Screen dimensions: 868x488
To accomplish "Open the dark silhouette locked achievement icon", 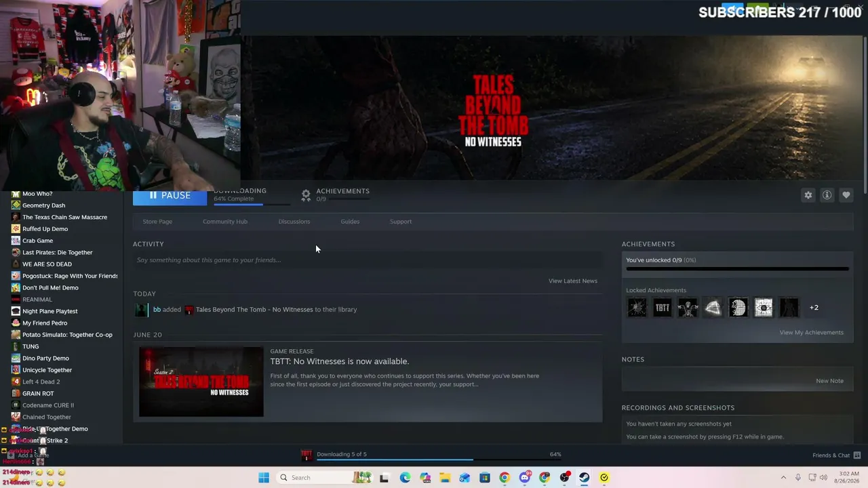I will point(789,308).
